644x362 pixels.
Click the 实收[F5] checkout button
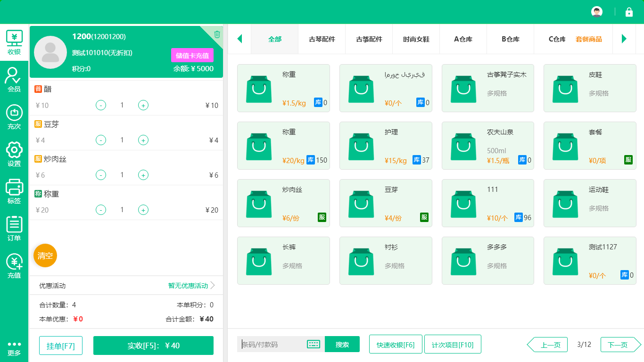coord(153,346)
